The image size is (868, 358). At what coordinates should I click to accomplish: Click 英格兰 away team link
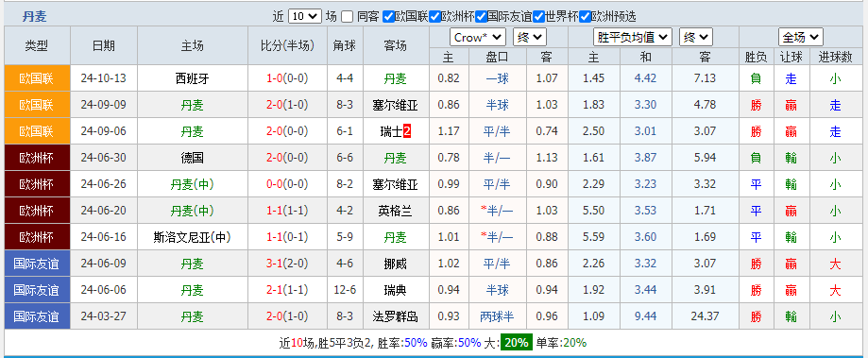[x=395, y=212]
